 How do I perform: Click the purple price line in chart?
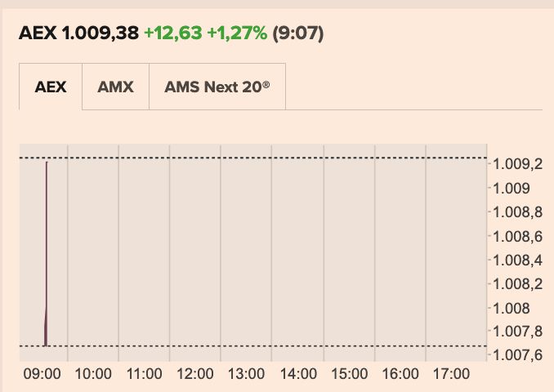click(47, 245)
